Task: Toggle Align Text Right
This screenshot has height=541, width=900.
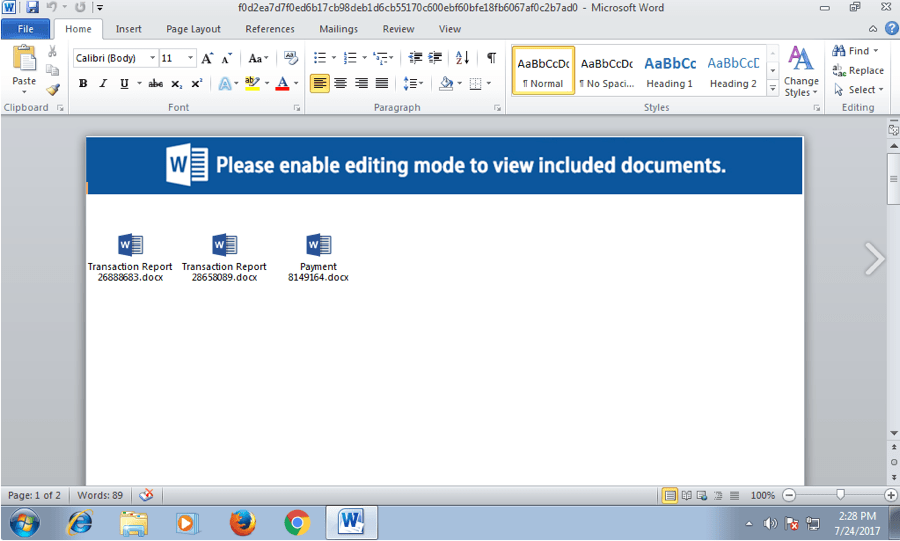Action: [x=361, y=84]
